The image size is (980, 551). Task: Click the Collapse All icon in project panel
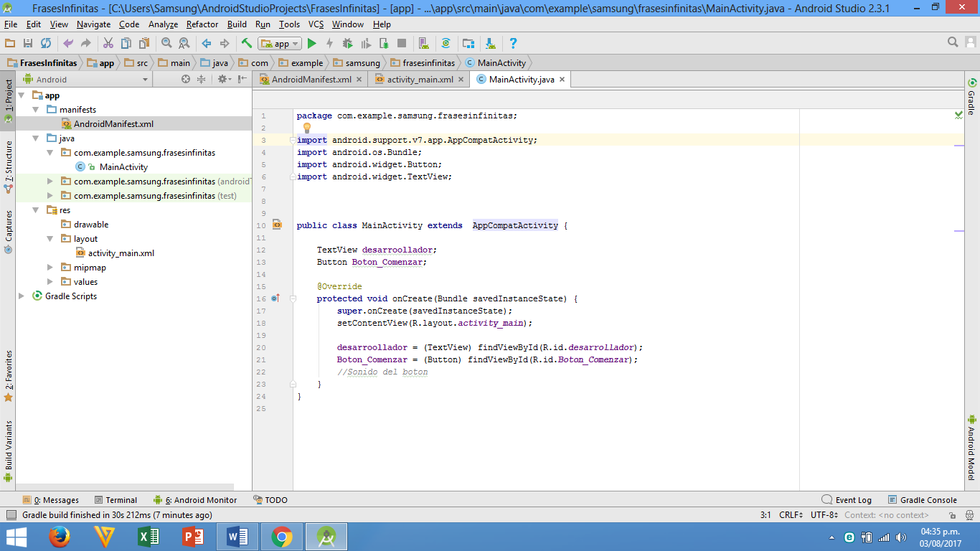202,80
